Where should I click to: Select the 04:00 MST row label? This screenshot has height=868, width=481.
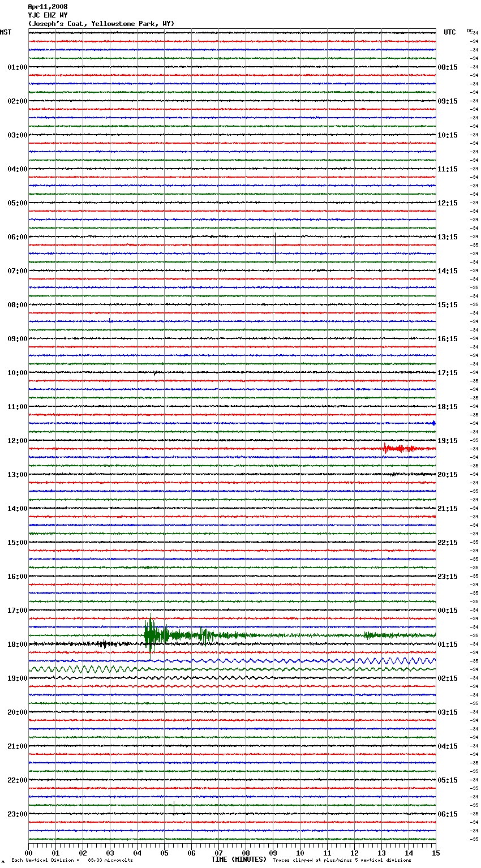click(x=18, y=169)
